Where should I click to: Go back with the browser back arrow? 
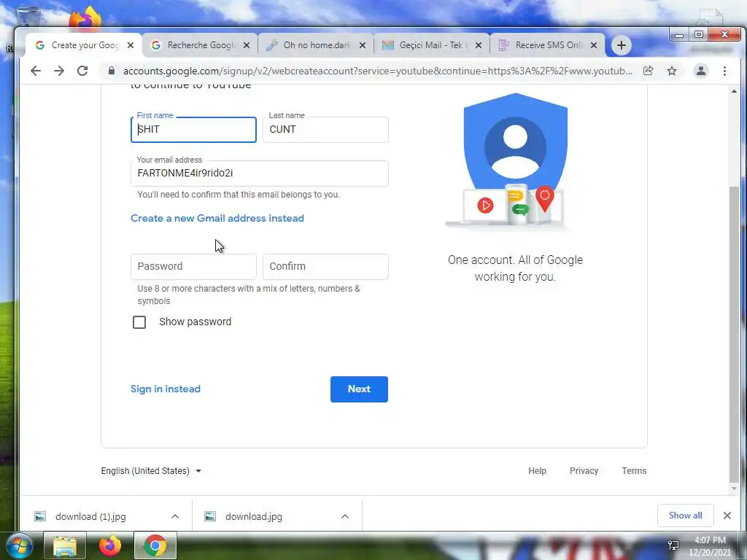pyautogui.click(x=36, y=71)
